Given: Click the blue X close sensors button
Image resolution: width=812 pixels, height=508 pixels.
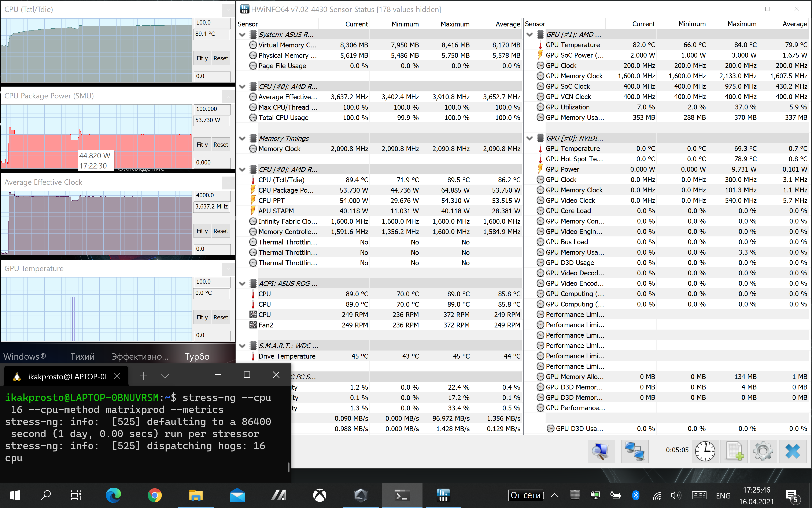Looking at the screenshot, I should [x=793, y=451].
